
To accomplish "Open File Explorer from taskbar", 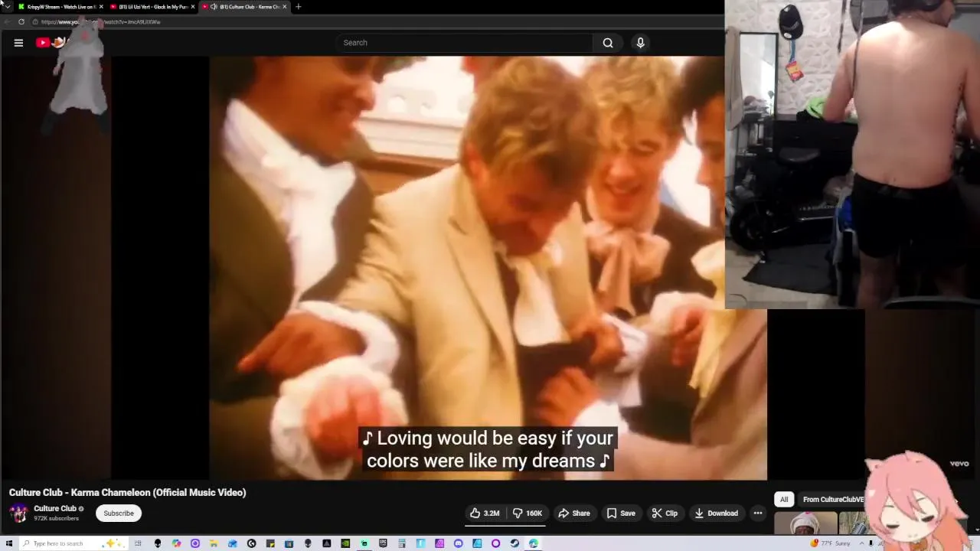I will click(x=213, y=543).
